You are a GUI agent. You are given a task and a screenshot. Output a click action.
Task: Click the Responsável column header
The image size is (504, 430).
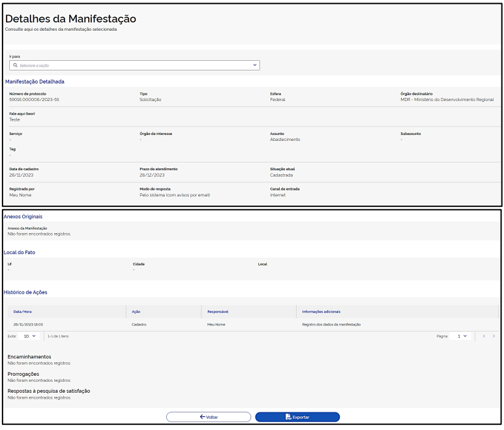(217, 311)
